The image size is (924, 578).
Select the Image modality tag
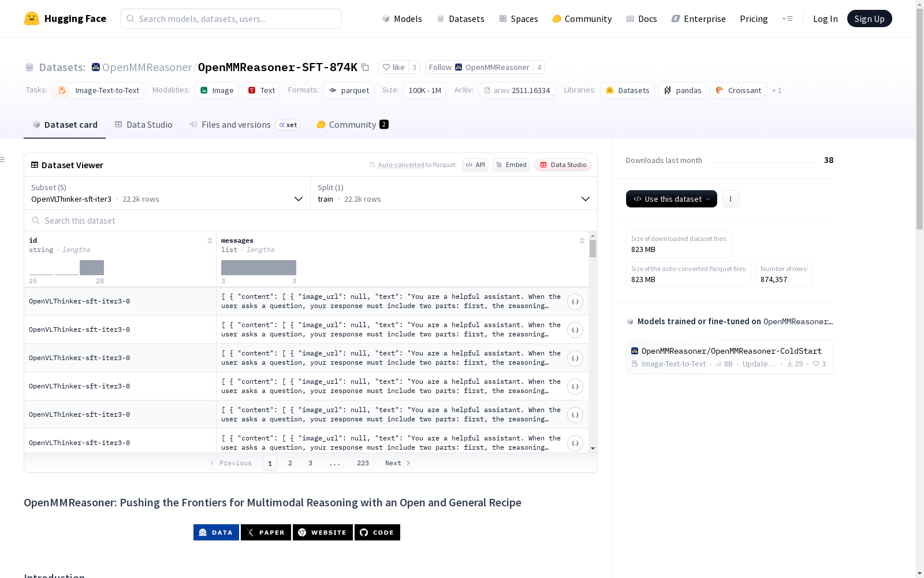pos(217,90)
